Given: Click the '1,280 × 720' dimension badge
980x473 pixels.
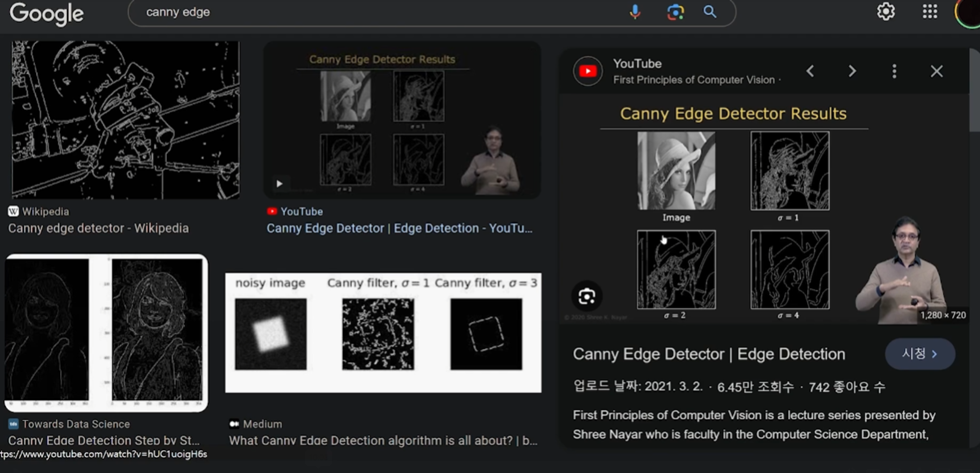Looking at the screenshot, I should (943, 315).
